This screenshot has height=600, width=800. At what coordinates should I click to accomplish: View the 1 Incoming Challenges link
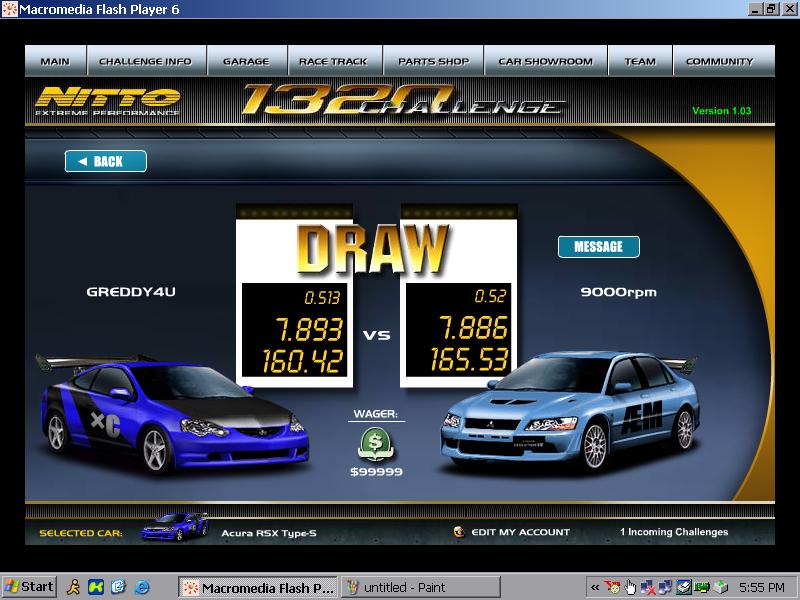pyautogui.click(x=674, y=532)
